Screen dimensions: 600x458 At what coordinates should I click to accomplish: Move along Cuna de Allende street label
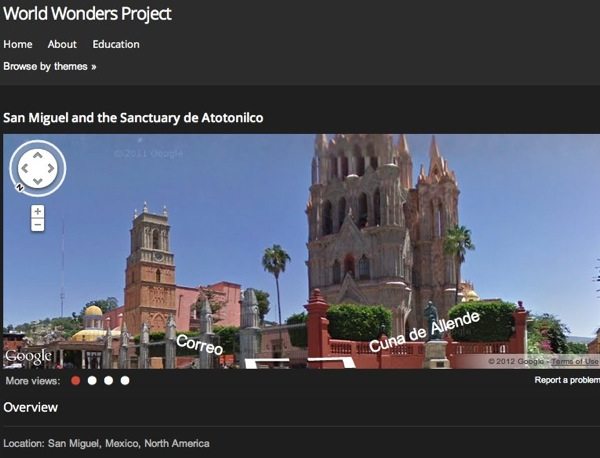pos(424,331)
